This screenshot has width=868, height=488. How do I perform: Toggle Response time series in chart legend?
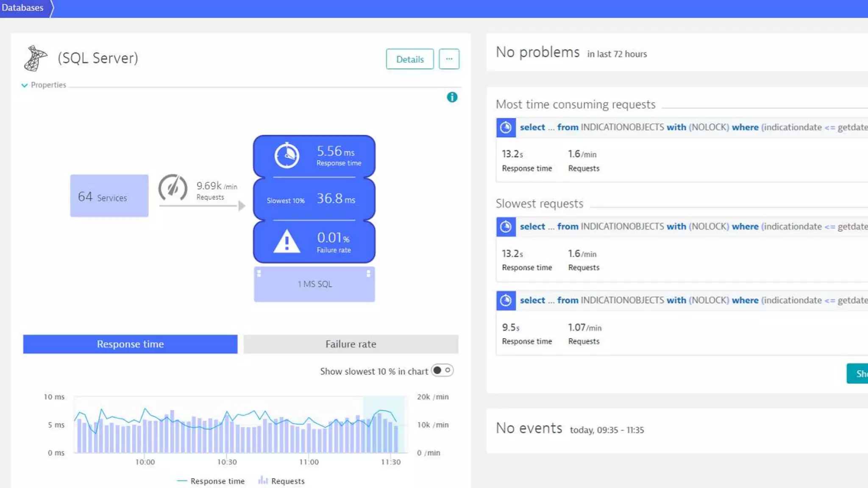(x=211, y=481)
